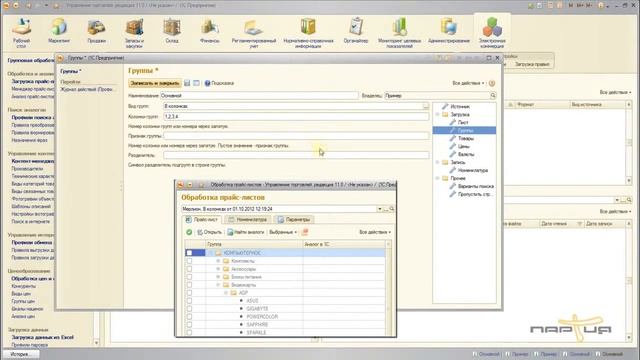Click the magnifier icon in Владелец field
640x360 pixels.
pyautogui.click(x=493, y=96)
